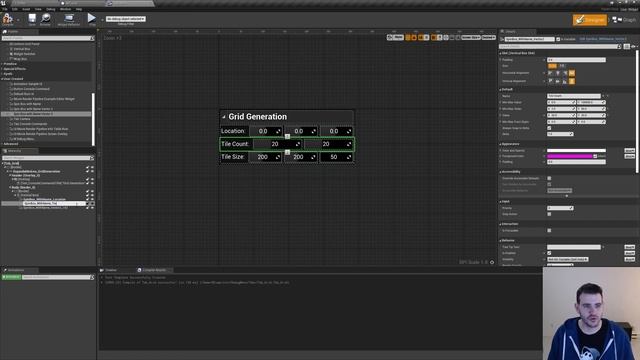Open Widget Reflector from toolbar

click(69, 19)
